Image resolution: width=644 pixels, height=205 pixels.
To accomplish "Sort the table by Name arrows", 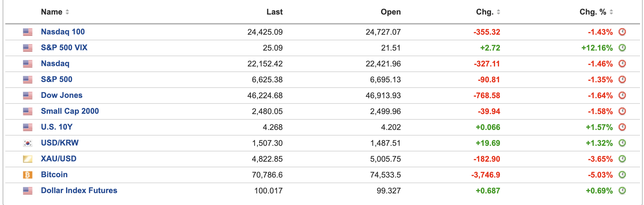I will [67, 12].
